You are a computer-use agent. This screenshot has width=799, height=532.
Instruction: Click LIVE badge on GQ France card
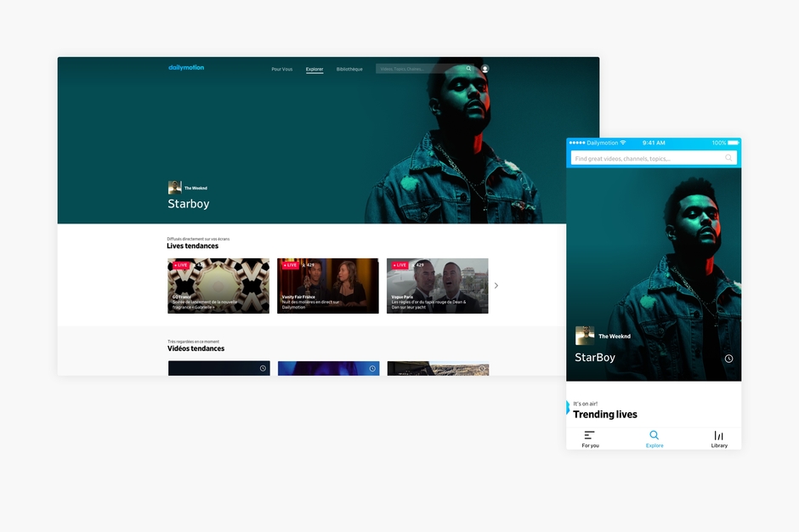181,265
